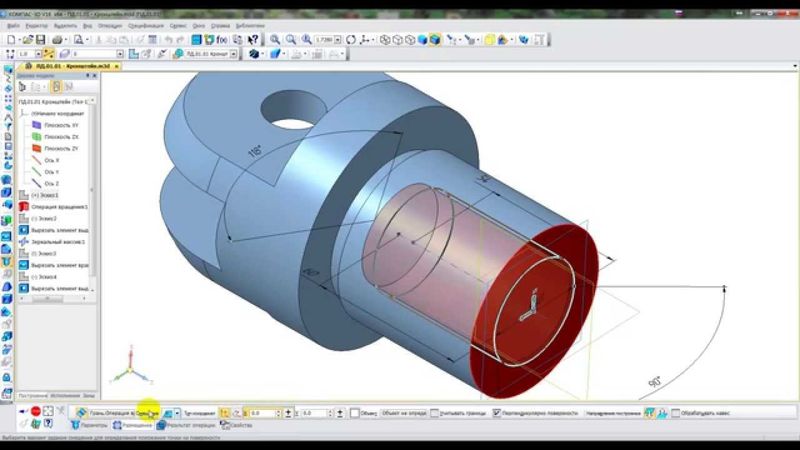The image size is (800, 450).
Task: Click the Объект не опреде button
Action: pyautogui.click(x=404, y=413)
